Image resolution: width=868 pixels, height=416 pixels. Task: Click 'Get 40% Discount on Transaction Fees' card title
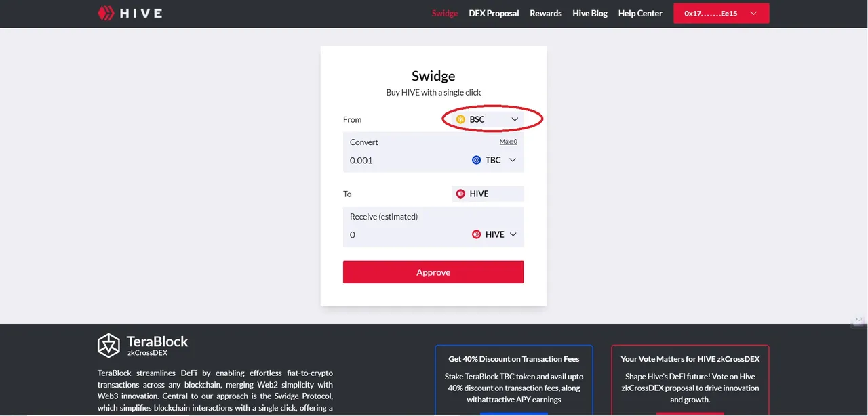(513, 359)
